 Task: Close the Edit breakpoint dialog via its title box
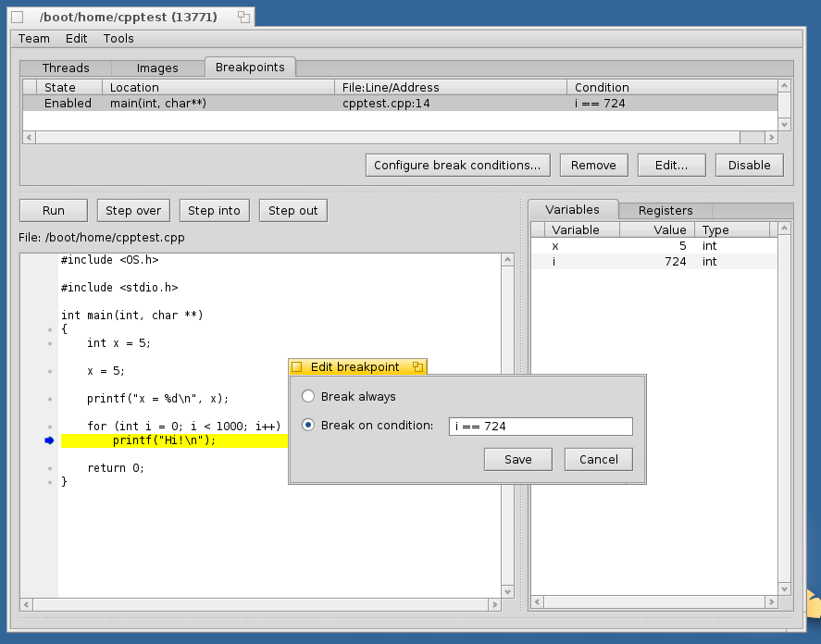297,367
